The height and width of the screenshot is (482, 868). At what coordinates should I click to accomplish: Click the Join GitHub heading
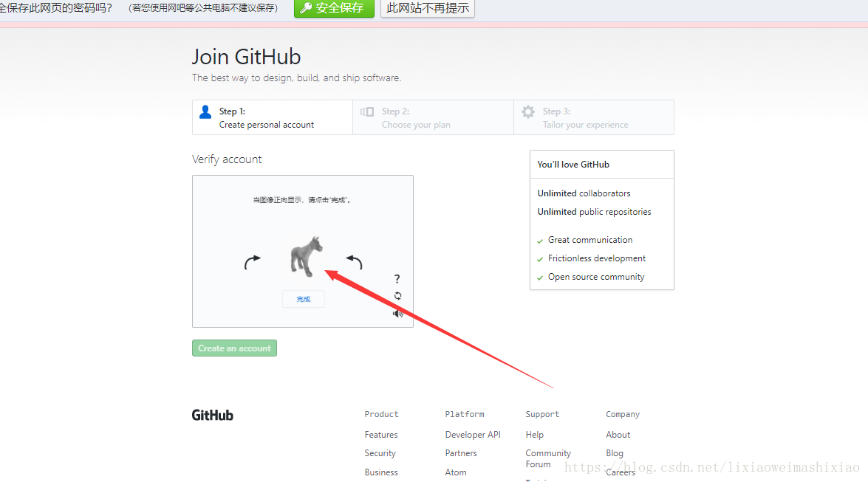coord(246,57)
